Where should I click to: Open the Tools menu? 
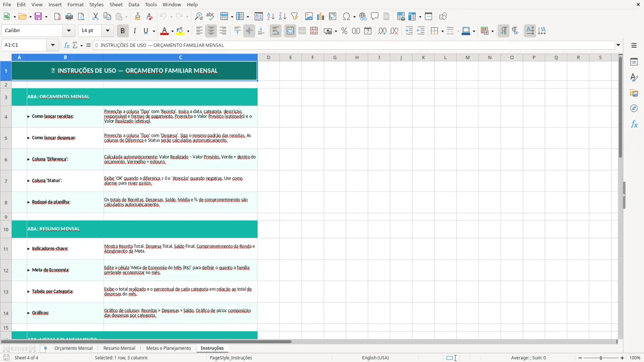[151, 4]
